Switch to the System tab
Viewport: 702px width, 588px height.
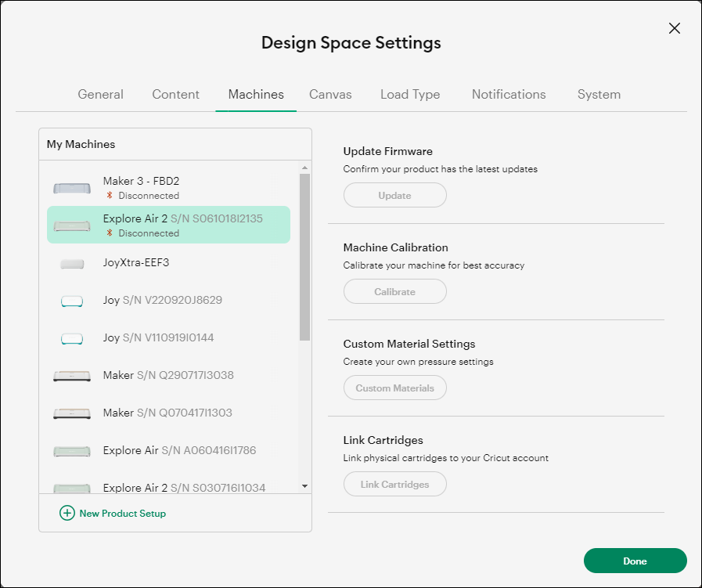point(598,94)
